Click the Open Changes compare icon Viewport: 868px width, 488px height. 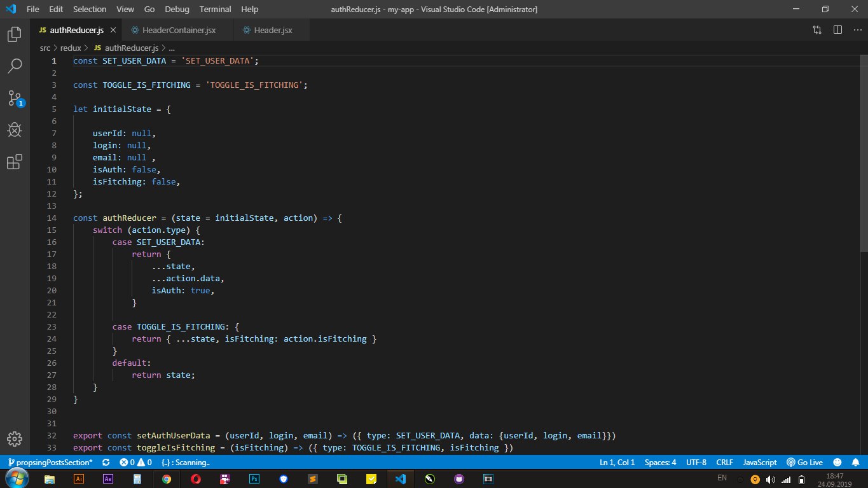(817, 30)
